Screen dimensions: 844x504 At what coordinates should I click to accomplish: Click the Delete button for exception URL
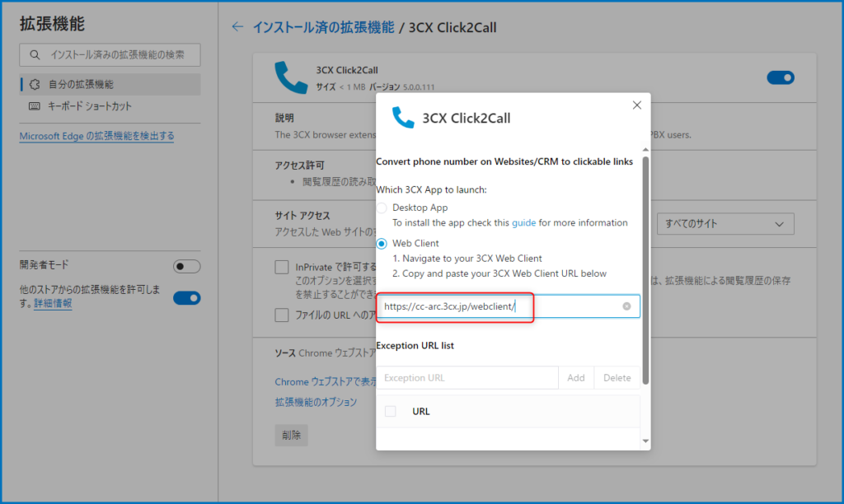(x=617, y=378)
